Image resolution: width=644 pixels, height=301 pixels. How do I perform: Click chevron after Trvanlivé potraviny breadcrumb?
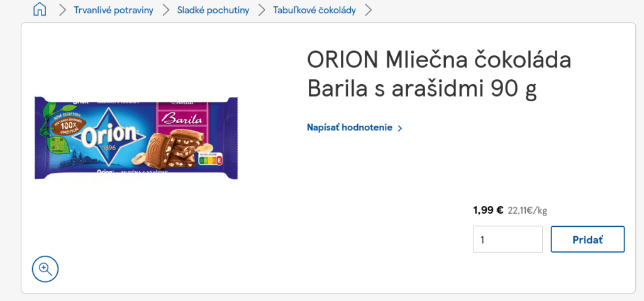165,10
